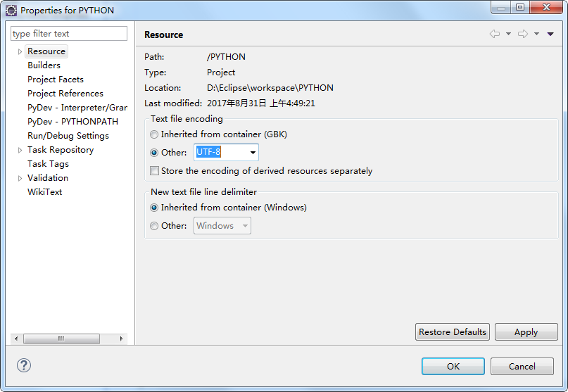Open the Task Tags page
568x392 pixels.
tap(48, 164)
